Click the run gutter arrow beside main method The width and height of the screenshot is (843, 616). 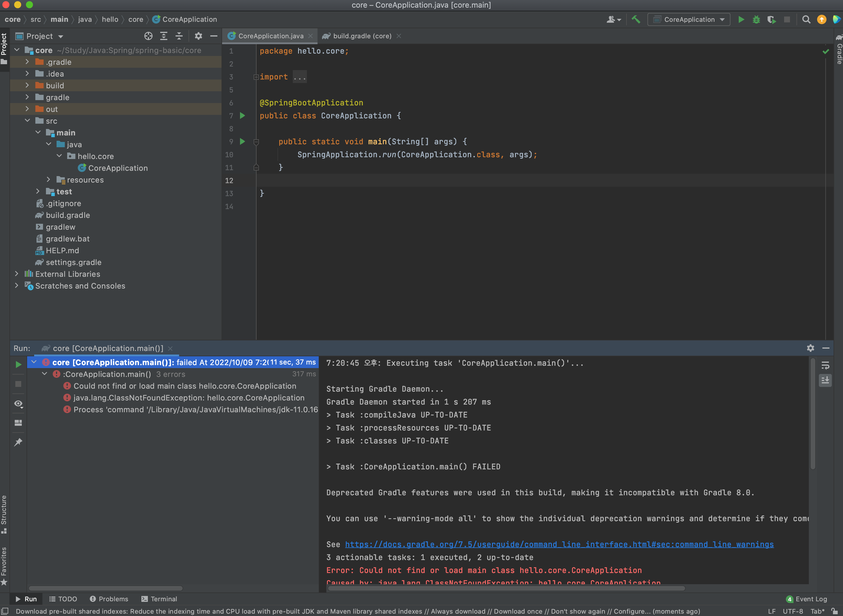pos(242,141)
